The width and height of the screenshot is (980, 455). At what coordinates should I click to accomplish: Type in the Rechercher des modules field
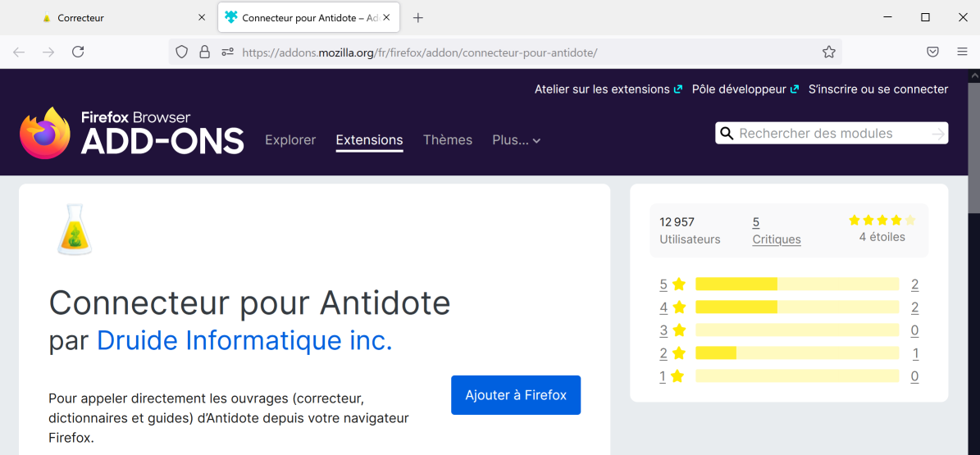pyautogui.click(x=828, y=134)
